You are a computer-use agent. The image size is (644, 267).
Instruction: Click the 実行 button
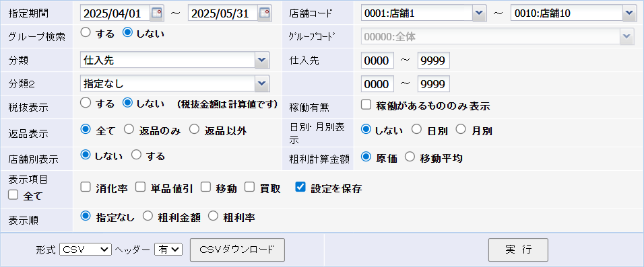click(518, 250)
